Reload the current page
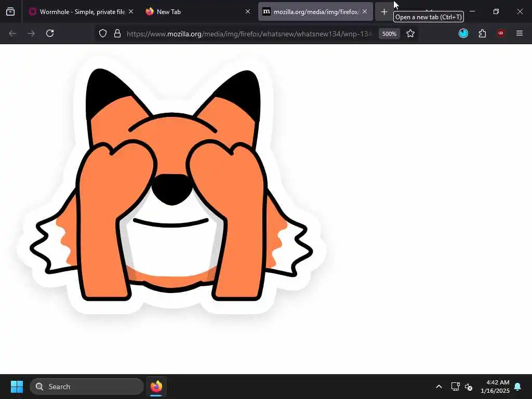Viewport: 532px width, 399px height. pos(50,34)
